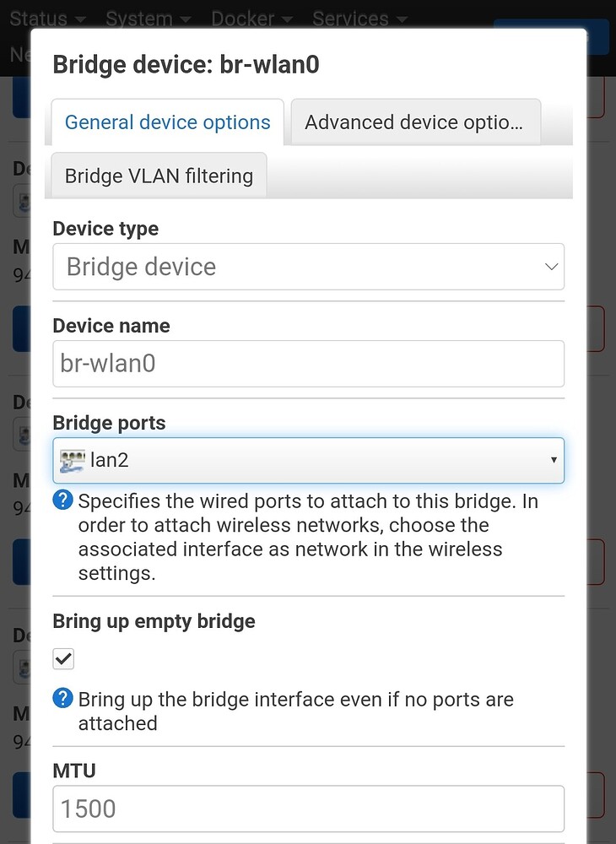The width and height of the screenshot is (616, 844).
Task: Switch to the Advanced device options tab
Action: tap(414, 122)
